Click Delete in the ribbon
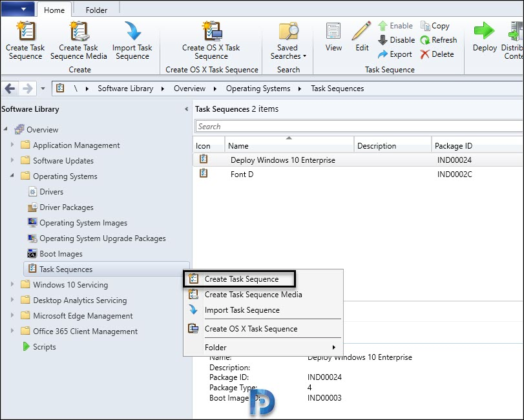Image resolution: width=524 pixels, height=420 pixels. click(x=437, y=54)
